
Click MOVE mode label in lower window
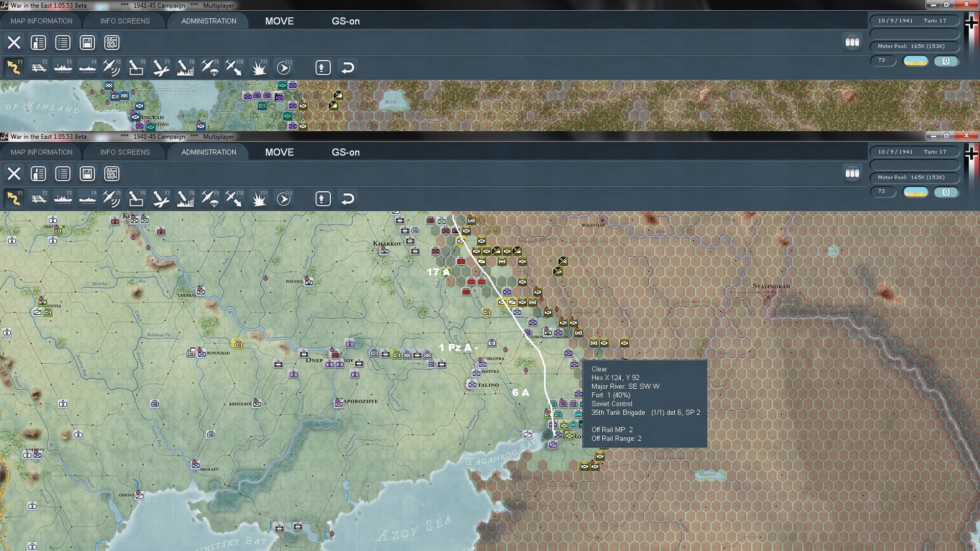click(x=279, y=152)
